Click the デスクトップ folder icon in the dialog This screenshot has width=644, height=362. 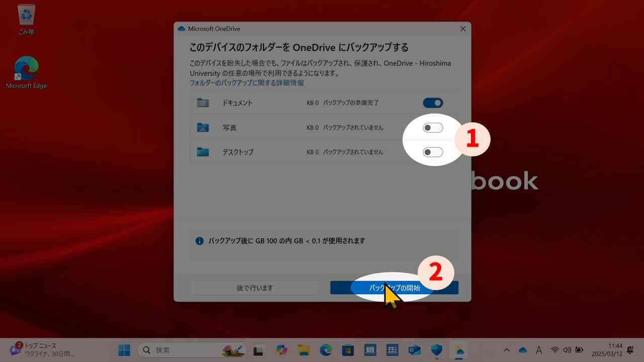(x=203, y=152)
